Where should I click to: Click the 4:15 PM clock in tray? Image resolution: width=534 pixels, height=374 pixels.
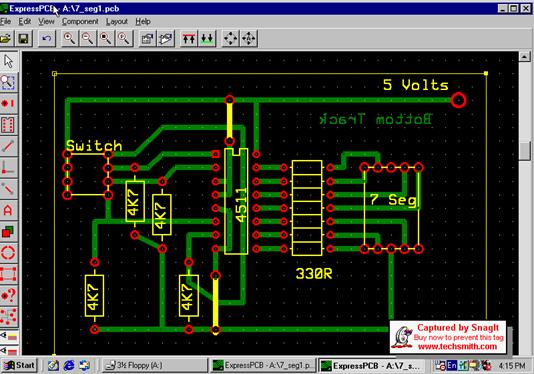click(x=512, y=366)
